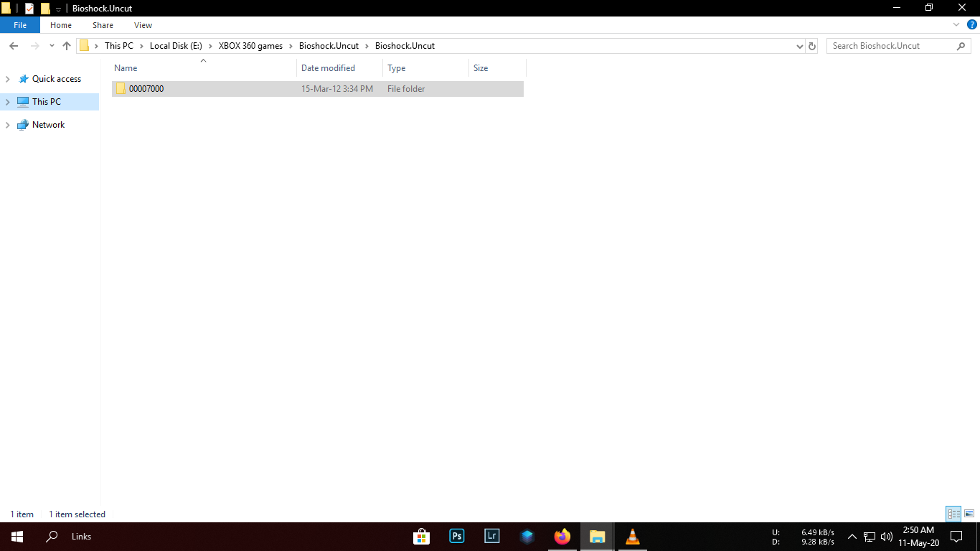Image resolution: width=980 pixels, height=551 pixels.
Task: Go up one level with the Up arrow
Action: pos(67,46)
